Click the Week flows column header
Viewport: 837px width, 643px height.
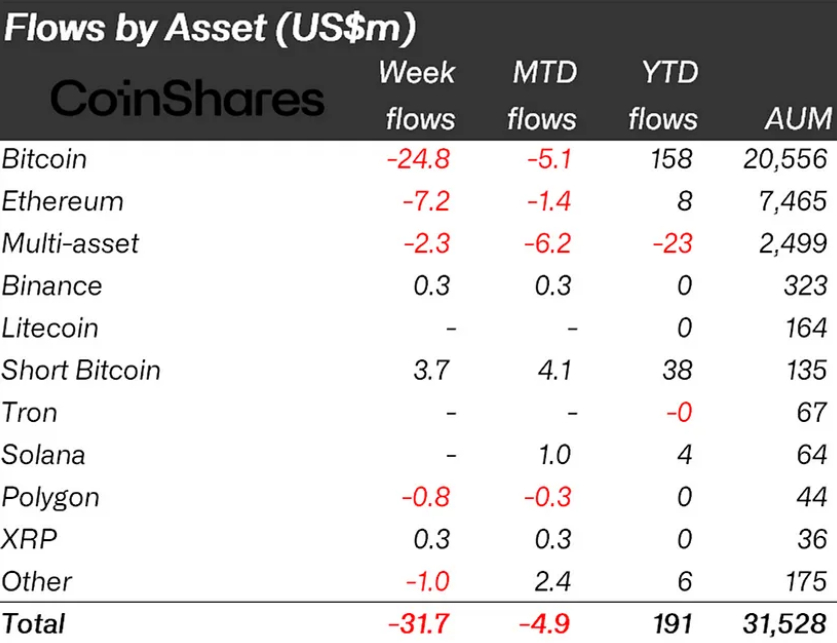pos(417,95)
